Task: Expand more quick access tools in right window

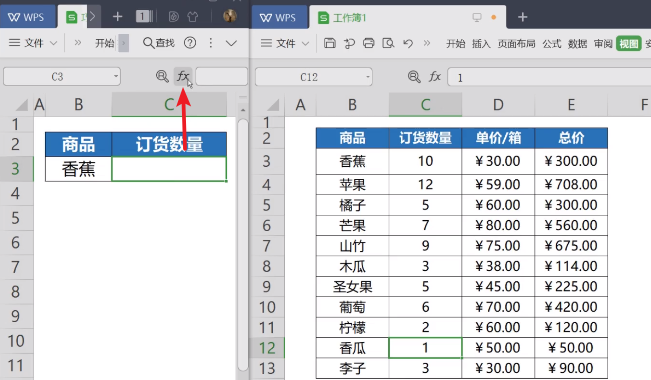Action: [x=427, y=43]
